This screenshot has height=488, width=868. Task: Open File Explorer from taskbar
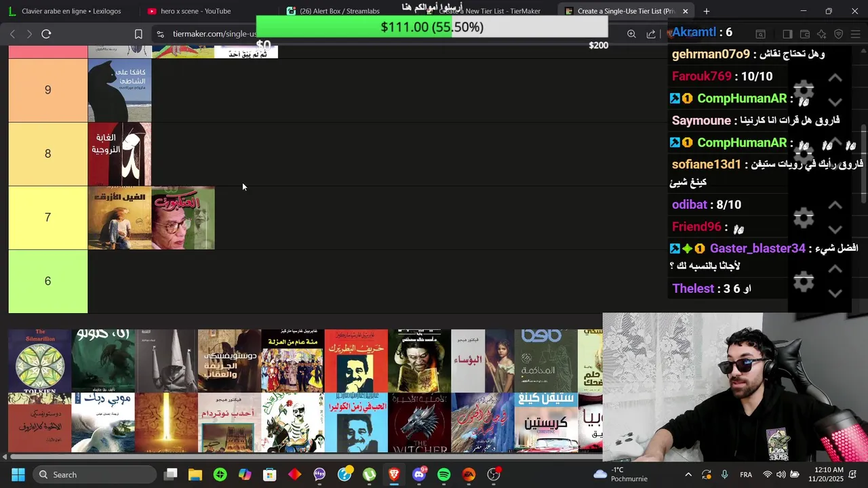[x=195, y=474]
